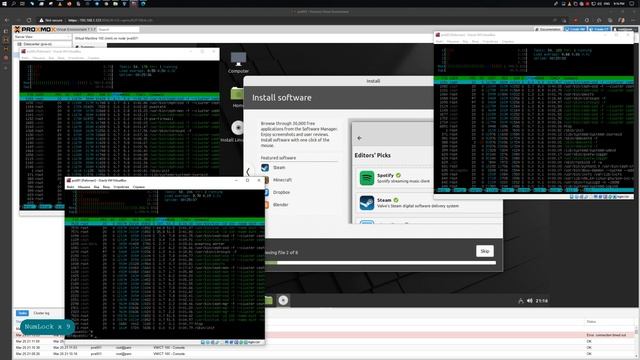Open Справка menu in front VirtualBox window

[139, 187]
